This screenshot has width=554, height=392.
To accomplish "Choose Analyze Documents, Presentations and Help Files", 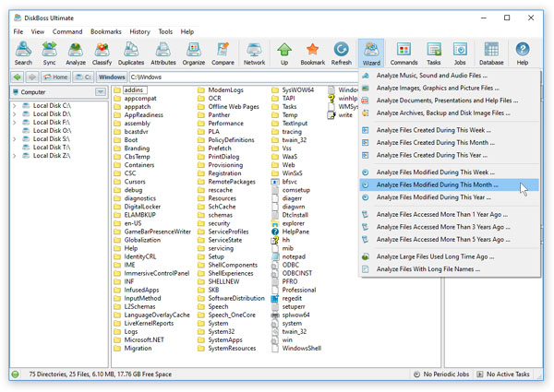I will (450, 101).
